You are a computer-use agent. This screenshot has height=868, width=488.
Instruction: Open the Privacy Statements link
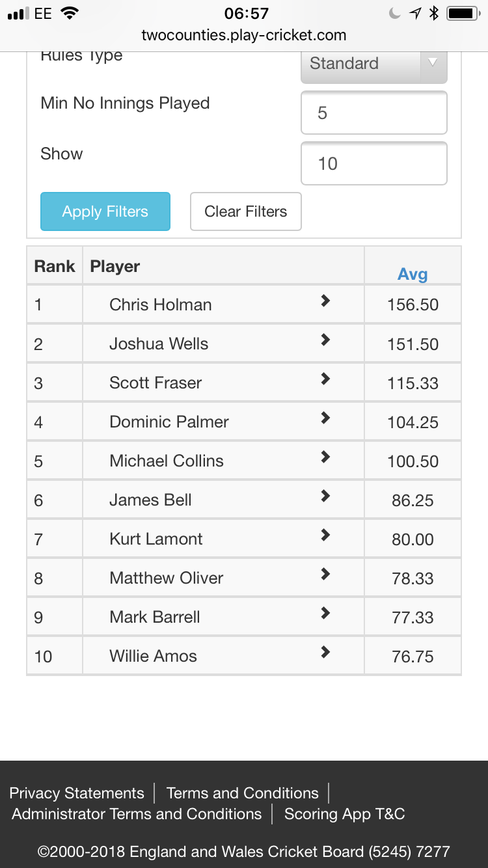click(77, 793)
